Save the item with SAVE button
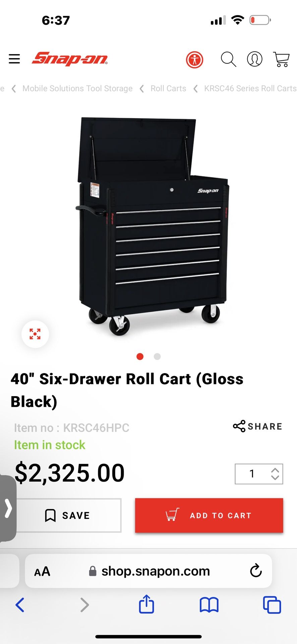 click(67, 516)
